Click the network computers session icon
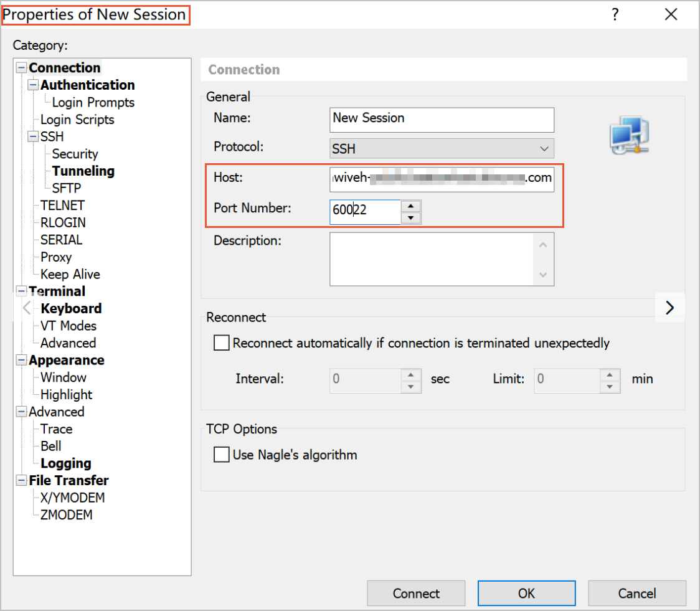The height and width of the screenshot is (611, 700). 629,135
